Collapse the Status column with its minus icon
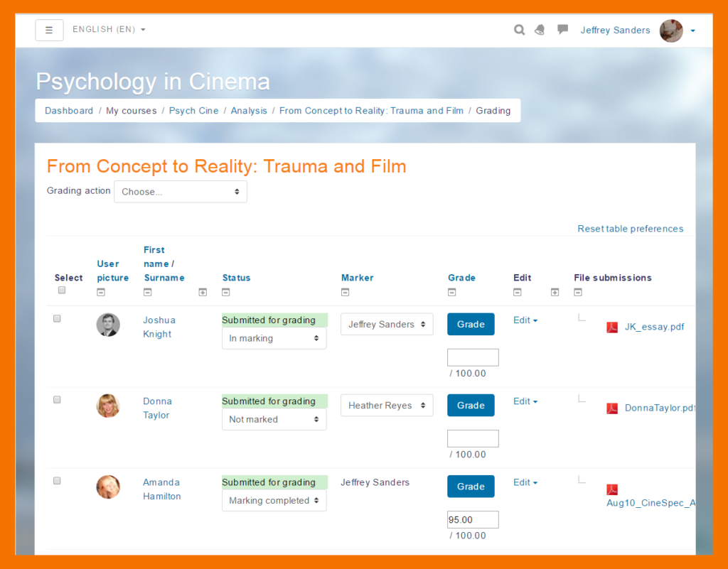The height and width of the screenshot is (569, 728). [225, 292]
